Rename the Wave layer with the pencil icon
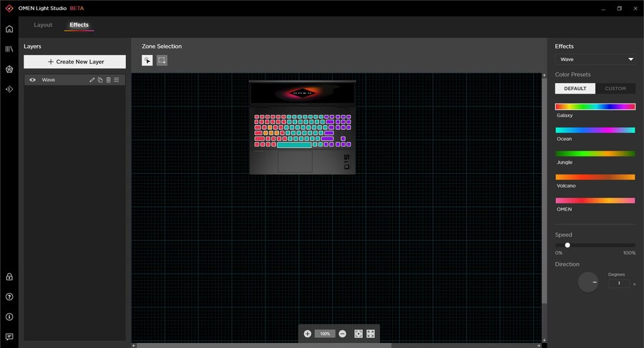Viewport: 644px width, 348px height. [x=92, y=80]
